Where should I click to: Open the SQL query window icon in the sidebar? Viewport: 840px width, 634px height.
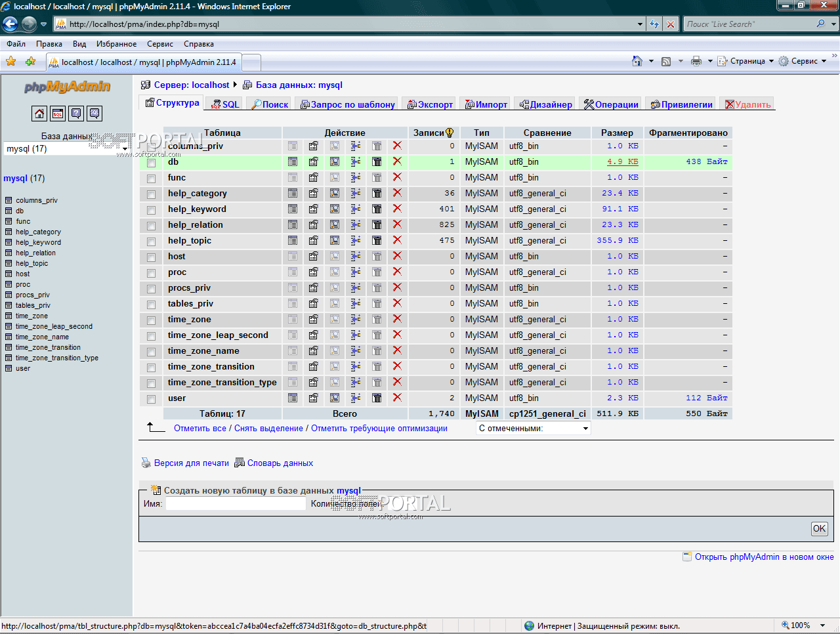58,114
